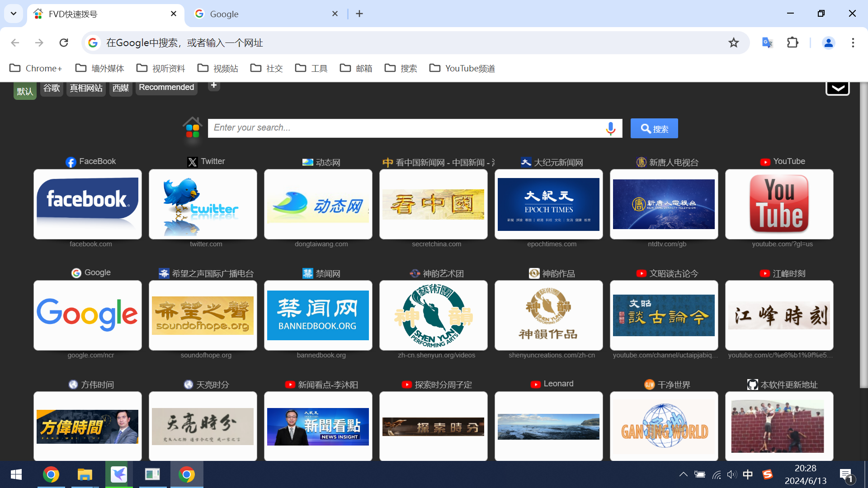Open the 新闻看点 News Insight thumbnail

coord(318,426)
